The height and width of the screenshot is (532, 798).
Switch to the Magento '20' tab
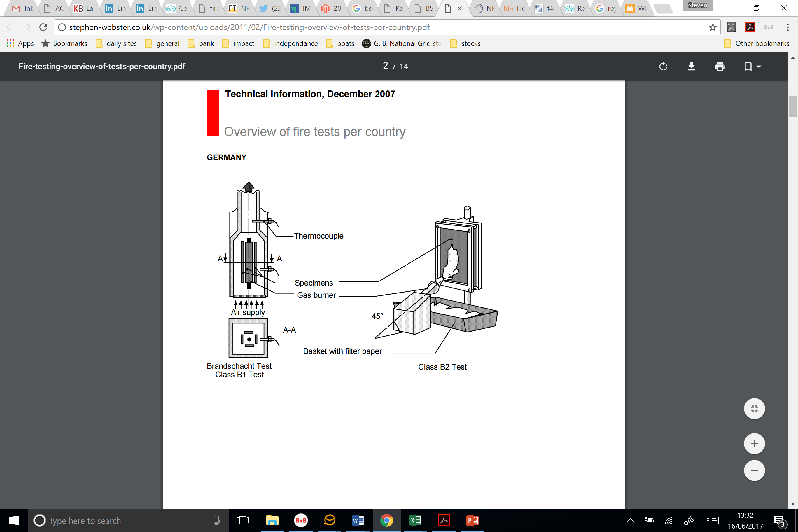[331, 8]
